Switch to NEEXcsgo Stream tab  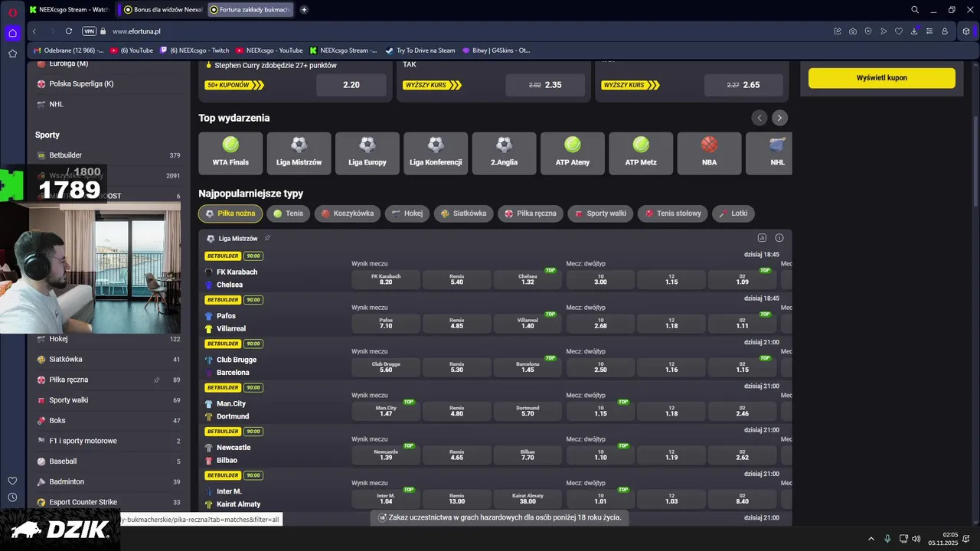69,10
